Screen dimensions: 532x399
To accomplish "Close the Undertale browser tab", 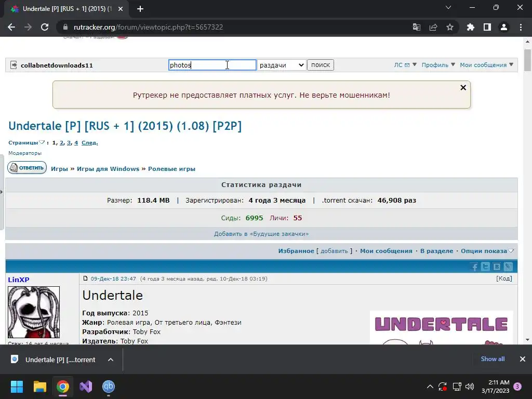I will click(x=120, y=9).
